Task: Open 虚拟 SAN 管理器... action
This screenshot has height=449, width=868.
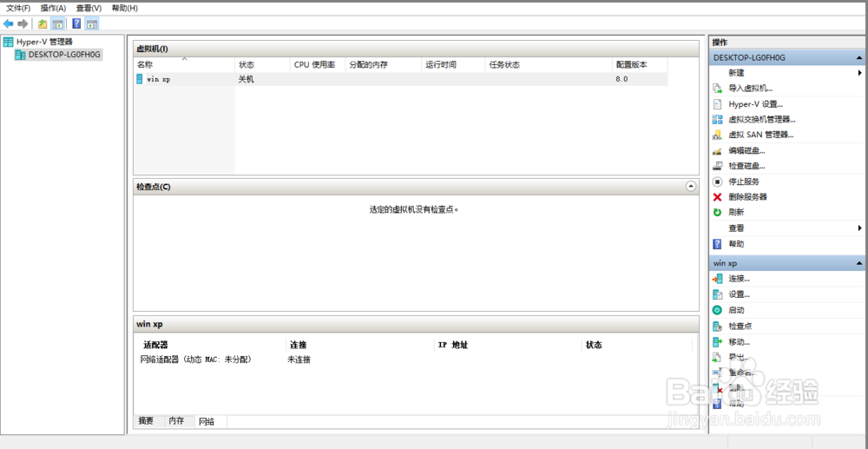Action: coord(761,135)
